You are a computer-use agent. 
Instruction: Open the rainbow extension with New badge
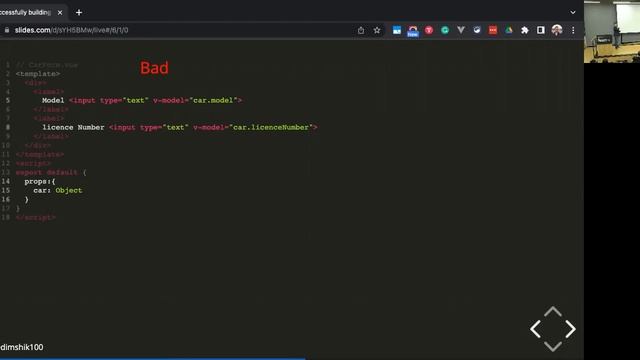tap(413, 31)
